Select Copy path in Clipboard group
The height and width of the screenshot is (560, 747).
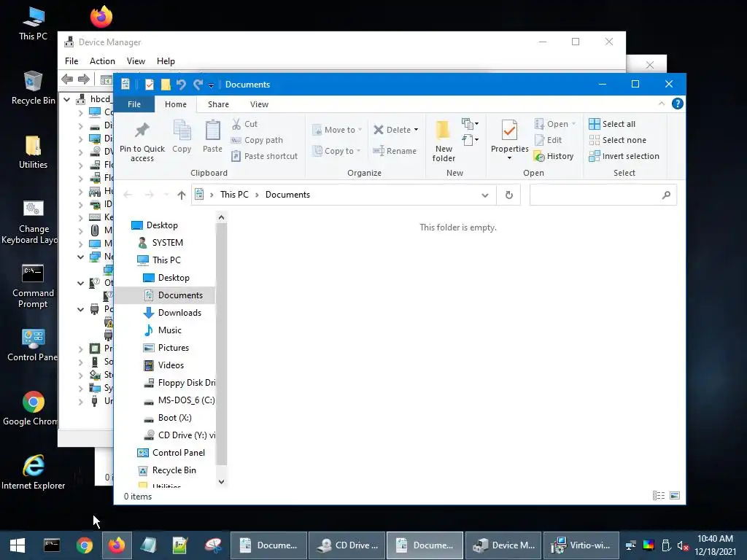258,140
